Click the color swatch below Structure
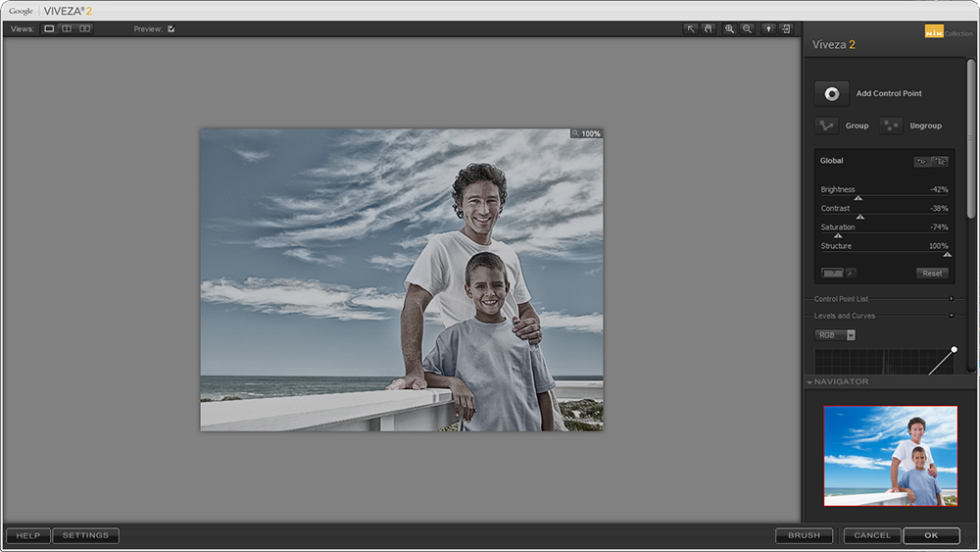 (832, 274)
